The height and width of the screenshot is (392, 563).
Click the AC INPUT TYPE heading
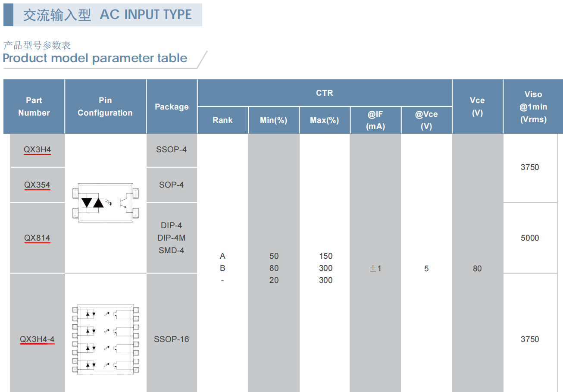(146, 15)
